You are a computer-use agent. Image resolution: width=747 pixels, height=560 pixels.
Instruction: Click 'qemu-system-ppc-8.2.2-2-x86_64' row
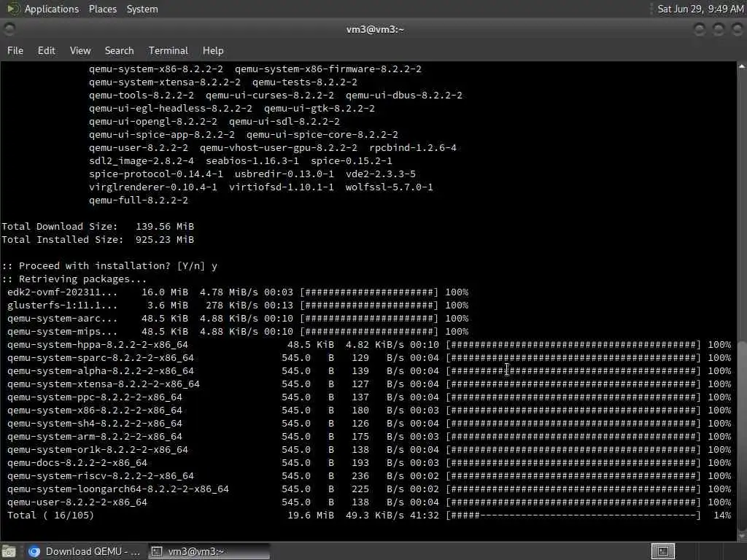369,397
